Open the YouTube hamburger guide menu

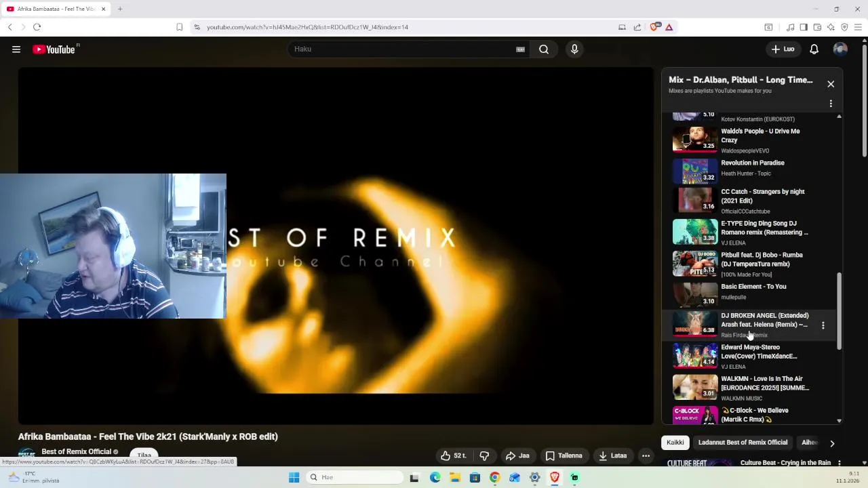point(16,49)
